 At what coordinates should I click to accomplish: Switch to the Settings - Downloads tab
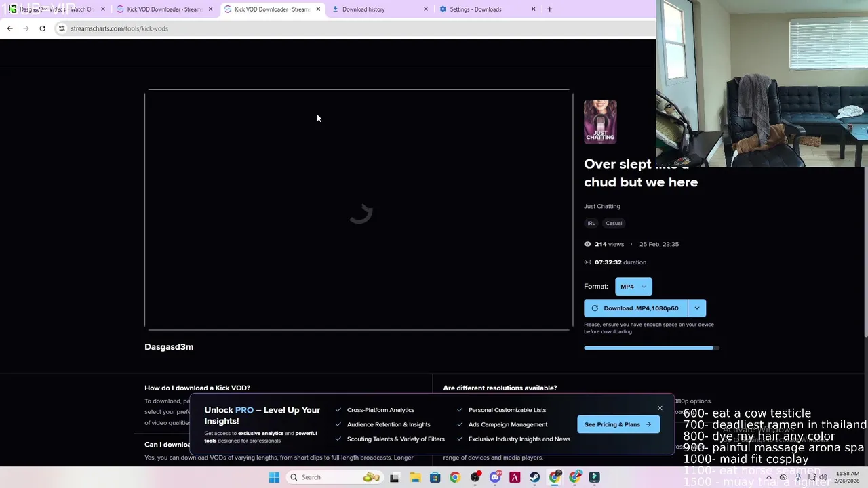[487, 9]
